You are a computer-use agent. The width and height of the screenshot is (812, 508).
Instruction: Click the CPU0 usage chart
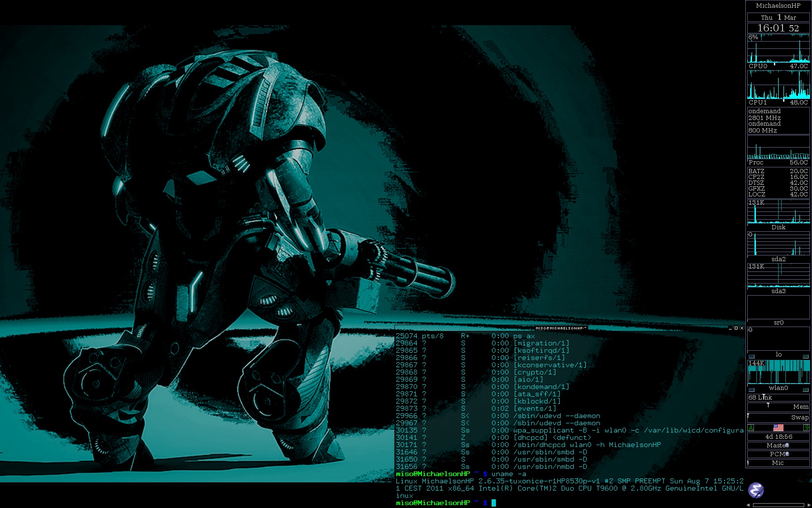(x=778, y=48)
